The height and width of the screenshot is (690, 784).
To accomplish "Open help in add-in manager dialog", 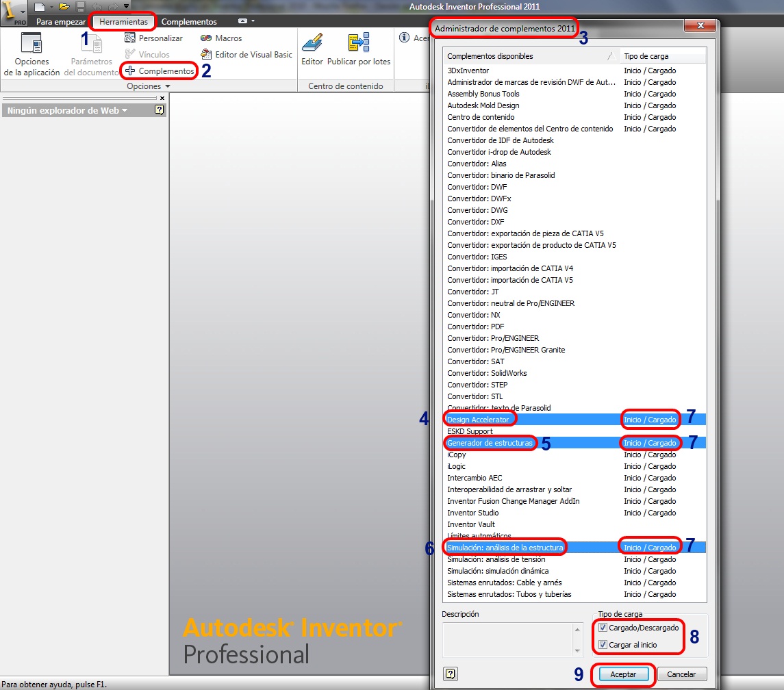I will (x=451, y=674).
